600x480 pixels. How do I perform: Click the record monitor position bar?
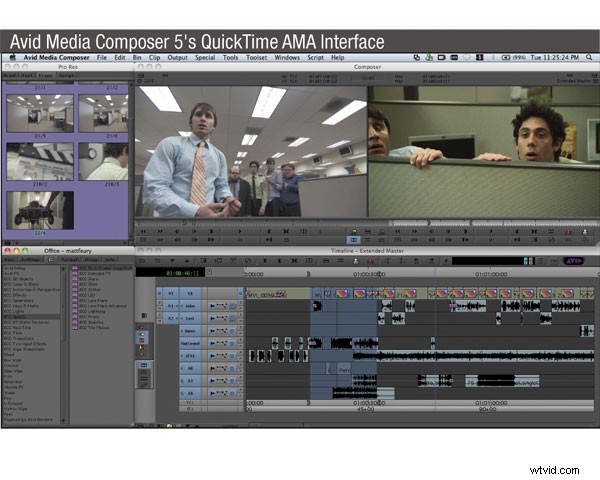(494, 222)
